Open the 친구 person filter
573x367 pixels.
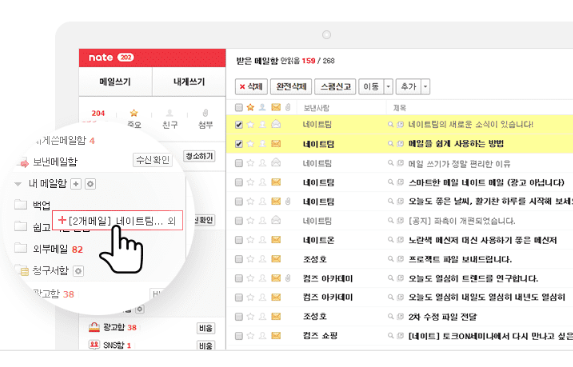pyautogui.click(x=170, y=118)
